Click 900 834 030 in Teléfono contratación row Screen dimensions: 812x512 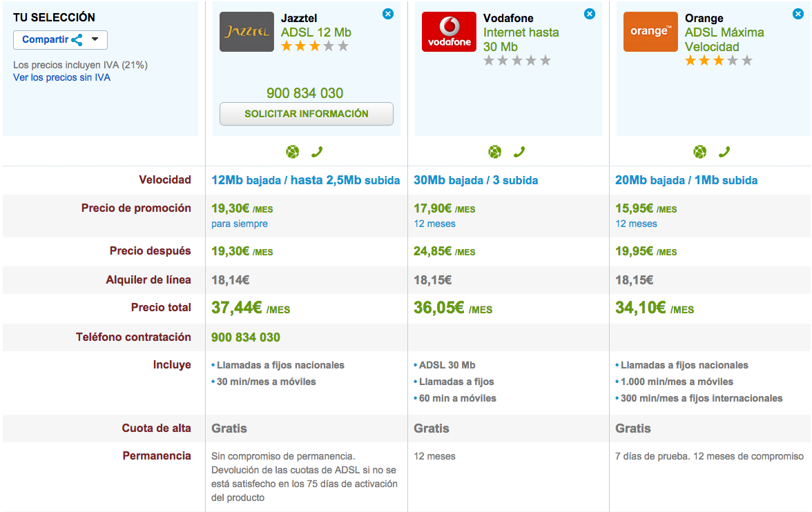point(246,337)
